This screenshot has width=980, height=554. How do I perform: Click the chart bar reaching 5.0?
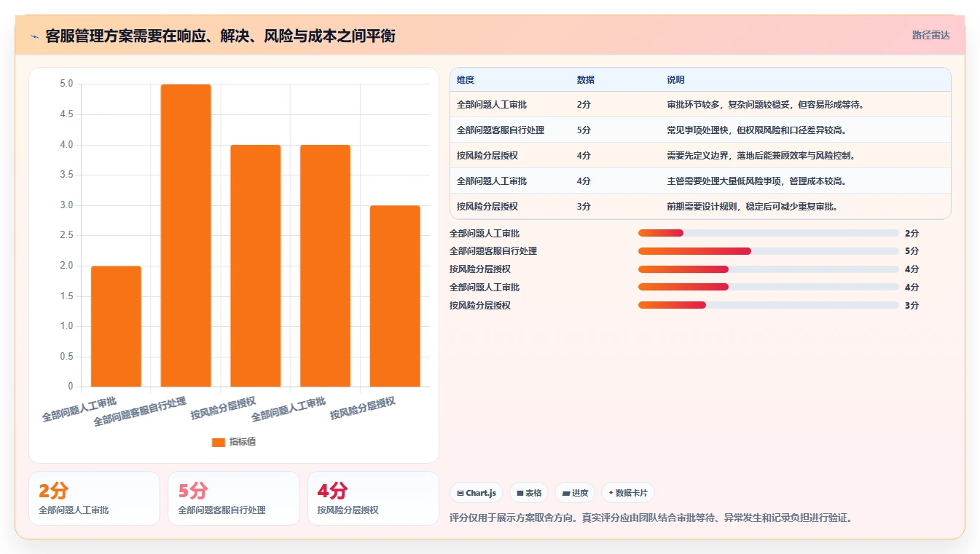click(x=186, y=235)
